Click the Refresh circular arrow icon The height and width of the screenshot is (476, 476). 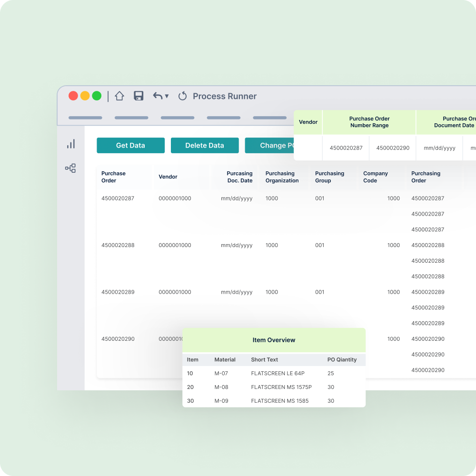pos(182,96)
